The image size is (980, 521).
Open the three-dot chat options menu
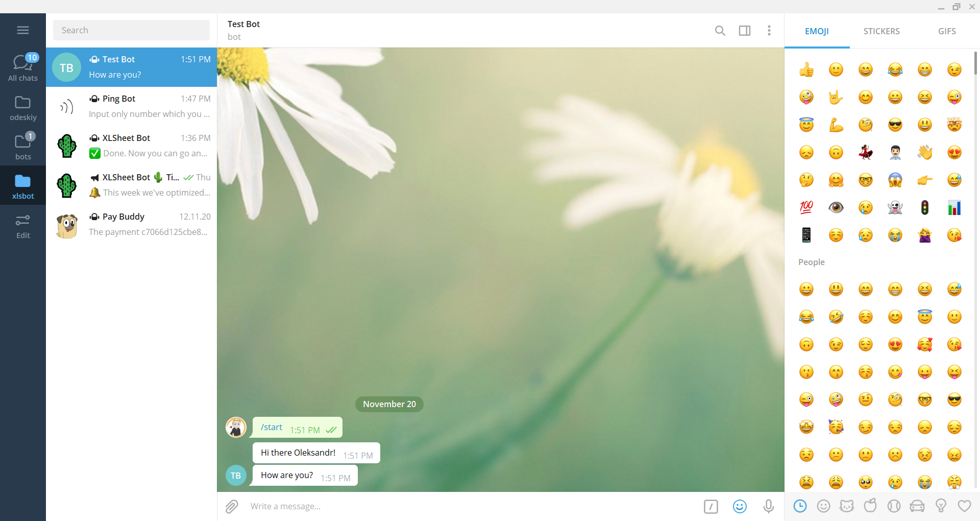(x=769, y=31)
